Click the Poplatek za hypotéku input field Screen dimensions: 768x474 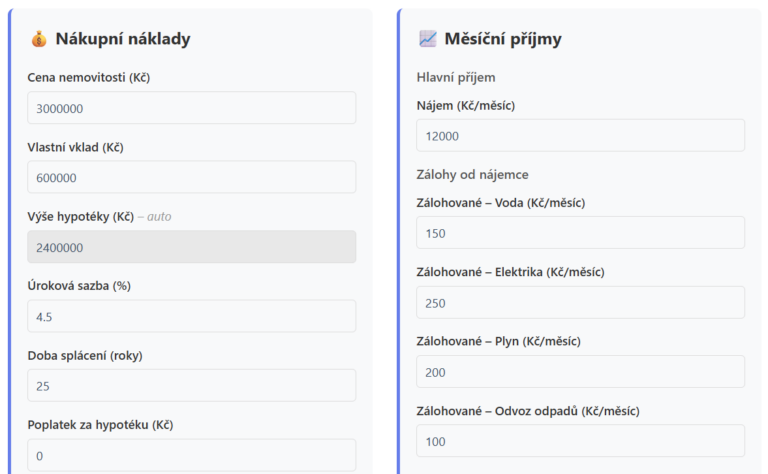click(x=191, y=455)
